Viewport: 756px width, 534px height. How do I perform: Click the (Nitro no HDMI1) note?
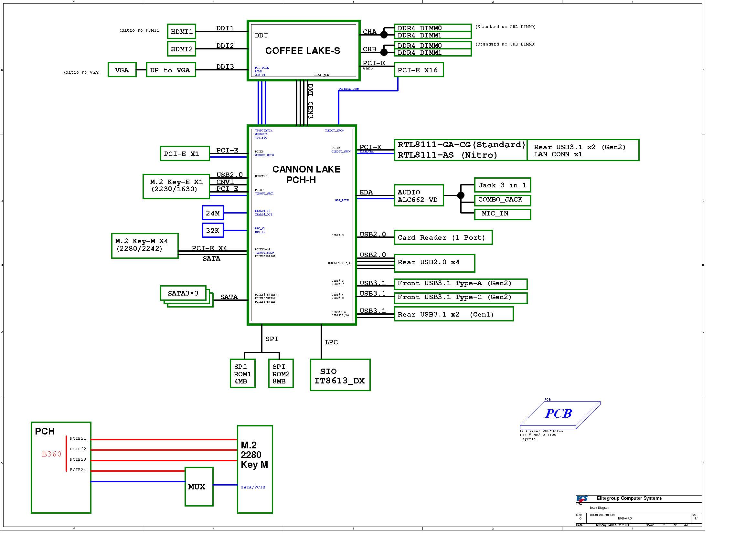(x=140, y=30)
